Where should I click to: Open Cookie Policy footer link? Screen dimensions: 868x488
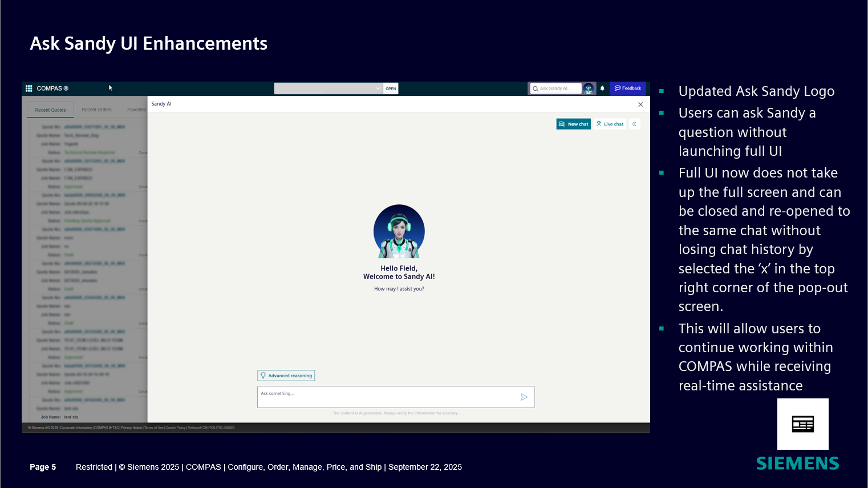point(175,427)
